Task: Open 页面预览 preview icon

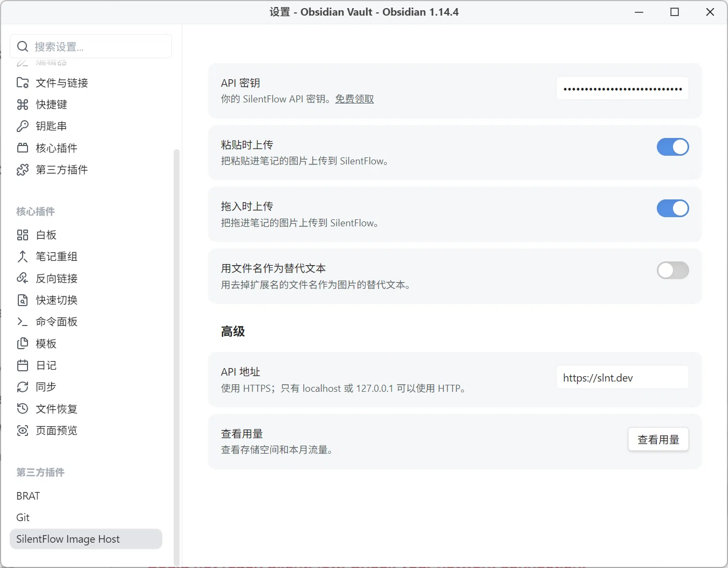Action: click(23, 431)
